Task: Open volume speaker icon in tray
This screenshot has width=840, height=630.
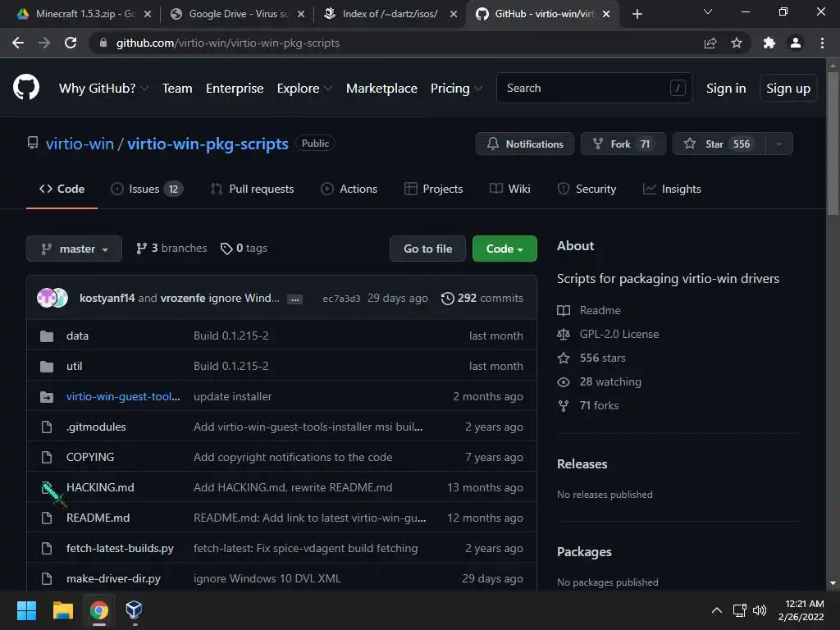Action: (x=759, y=610)
